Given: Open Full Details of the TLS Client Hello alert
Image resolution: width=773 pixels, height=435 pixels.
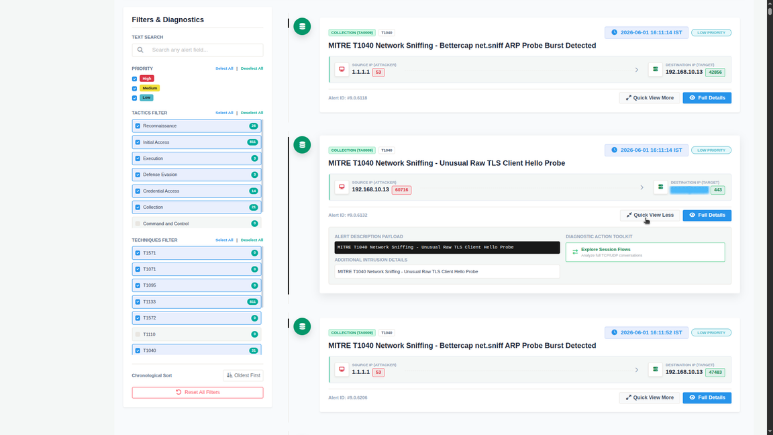Looking at the screenshot, I should (707, 215).
